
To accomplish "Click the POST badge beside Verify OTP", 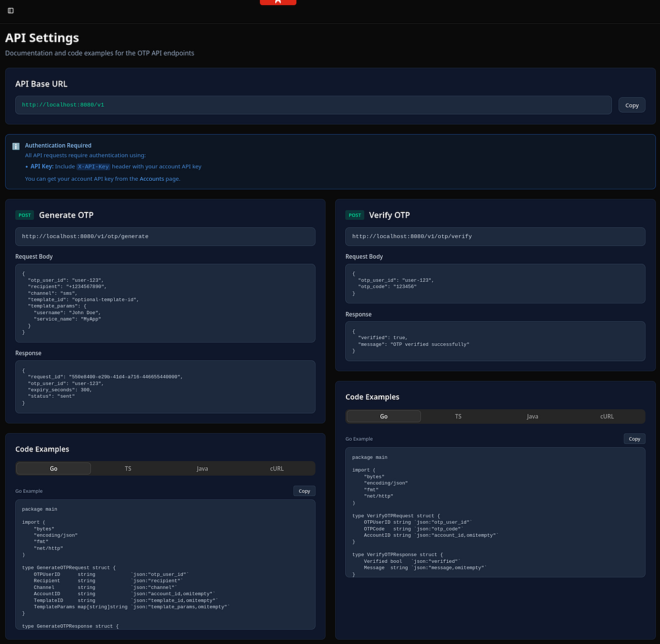I will (x=355, y=215).
